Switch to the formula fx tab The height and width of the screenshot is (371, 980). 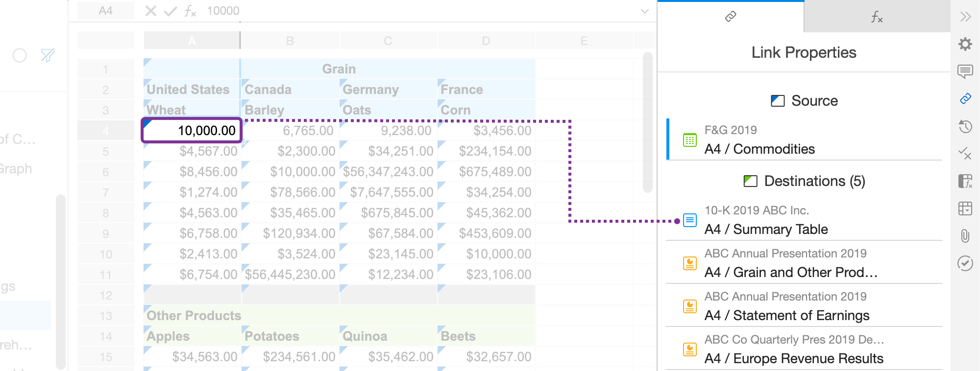click(877, 18)
